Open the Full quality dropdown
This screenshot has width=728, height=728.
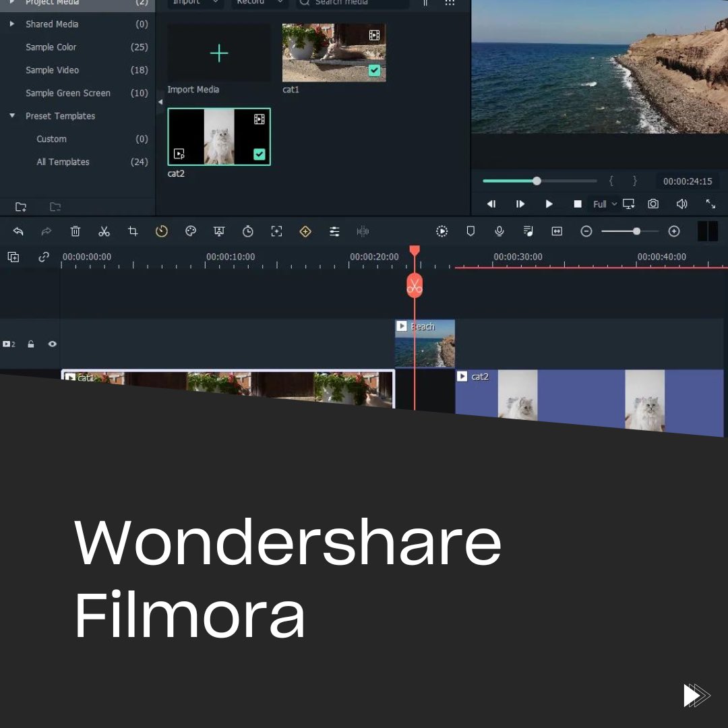coord(604,204)
